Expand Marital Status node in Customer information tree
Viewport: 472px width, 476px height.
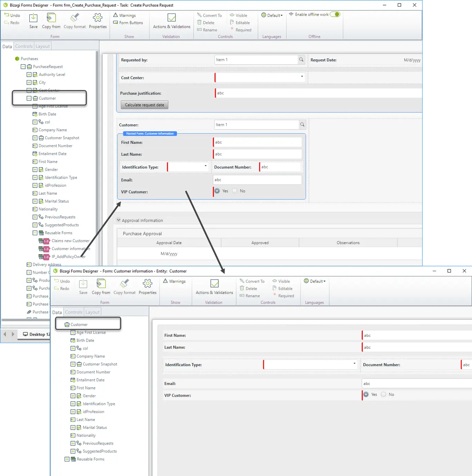pos(73,428)
